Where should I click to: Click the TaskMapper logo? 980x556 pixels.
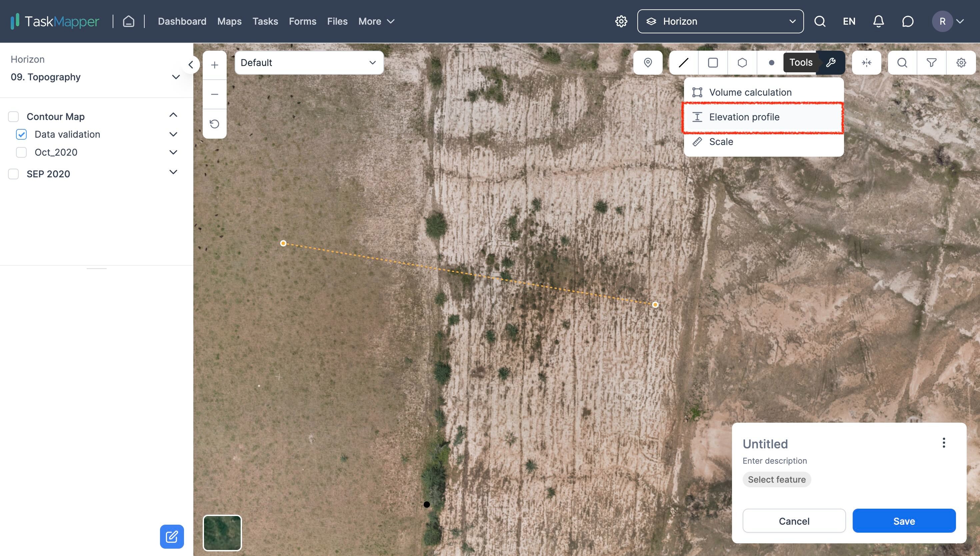(x=55, y=21)
